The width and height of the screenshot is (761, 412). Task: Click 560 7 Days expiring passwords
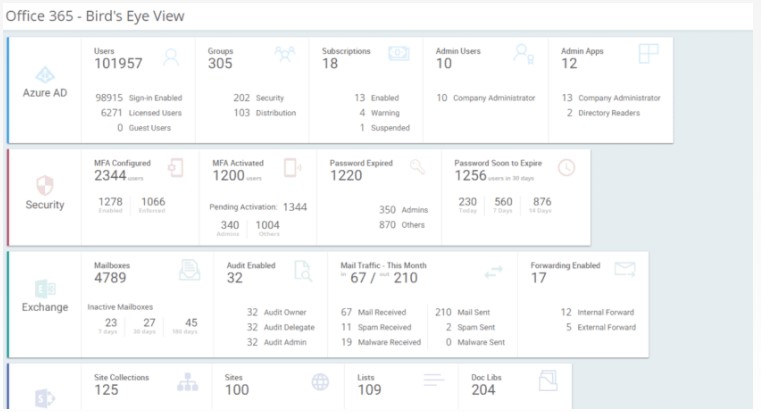503,204
